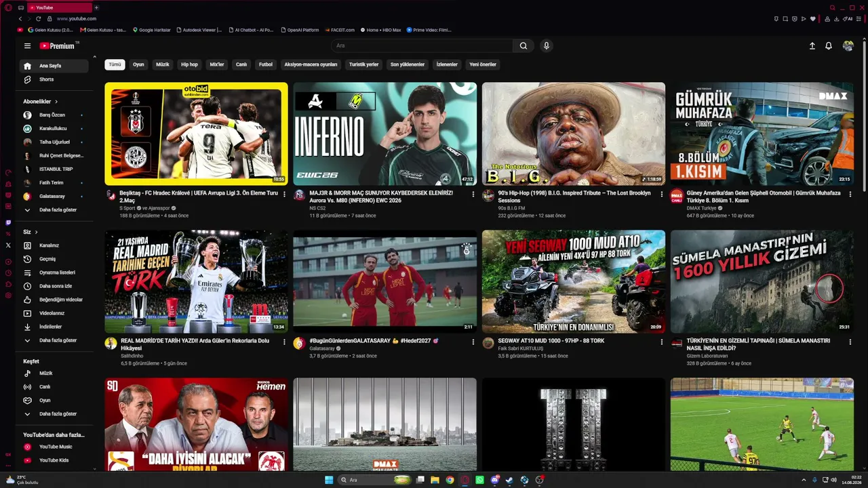Open the OpenAI Platform bookmark

click(299, 30)
